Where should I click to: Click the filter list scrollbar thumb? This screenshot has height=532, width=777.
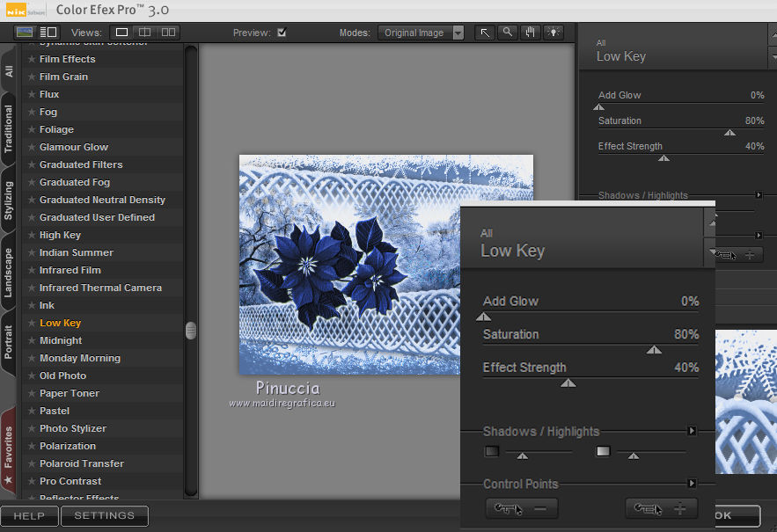(x=191, y=331)
